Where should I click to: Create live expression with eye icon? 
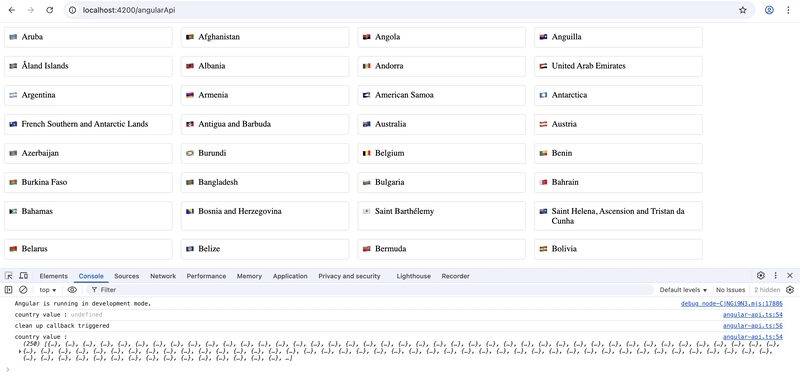(72, 289)
